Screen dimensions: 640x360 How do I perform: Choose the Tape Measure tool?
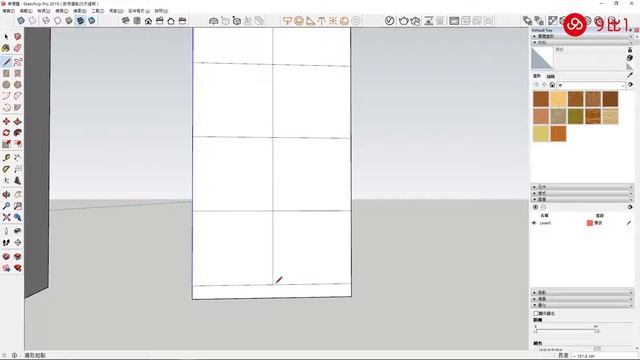click(6, 158)
